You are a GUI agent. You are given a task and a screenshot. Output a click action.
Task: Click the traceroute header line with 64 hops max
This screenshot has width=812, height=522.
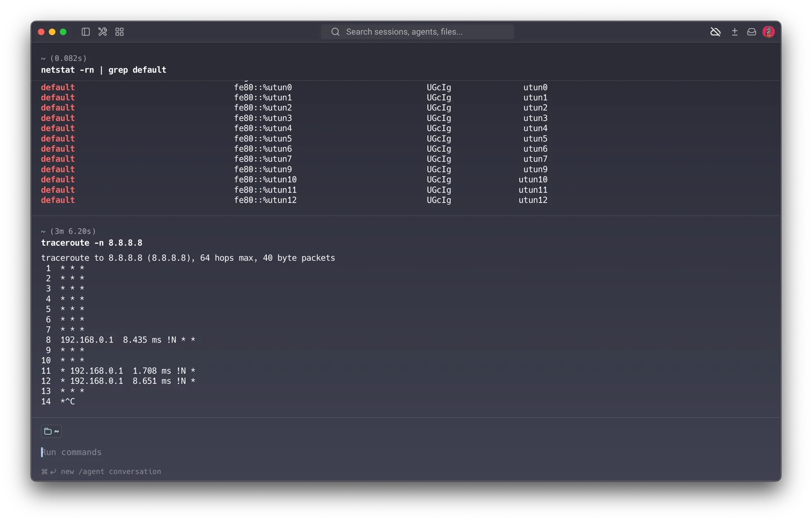pyautogui.click(x=188, y=258)
